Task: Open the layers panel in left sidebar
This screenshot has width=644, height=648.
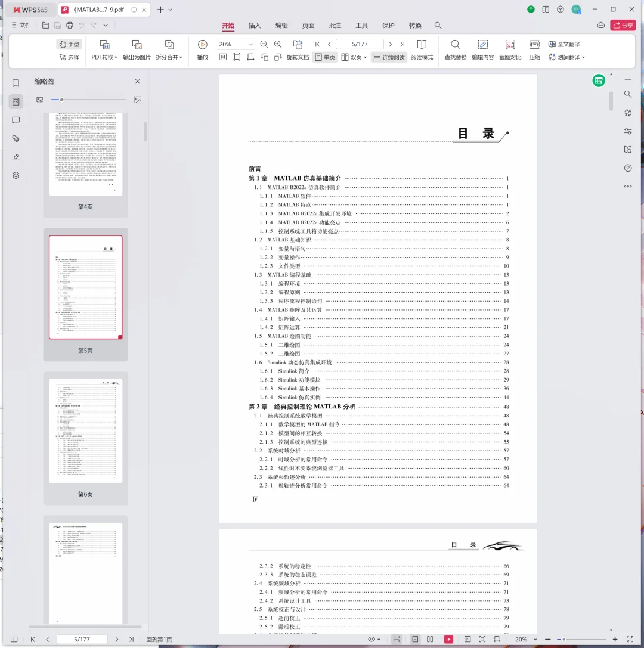Action: 16,175
